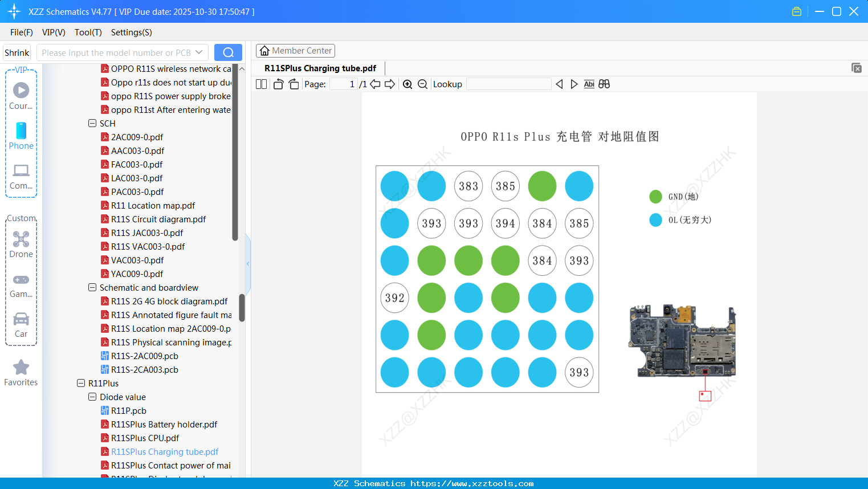Collapse the R11Plus tree node
The width and height of the screenshot is (868, 489).
pyautogui.click(x=81, y=383)
